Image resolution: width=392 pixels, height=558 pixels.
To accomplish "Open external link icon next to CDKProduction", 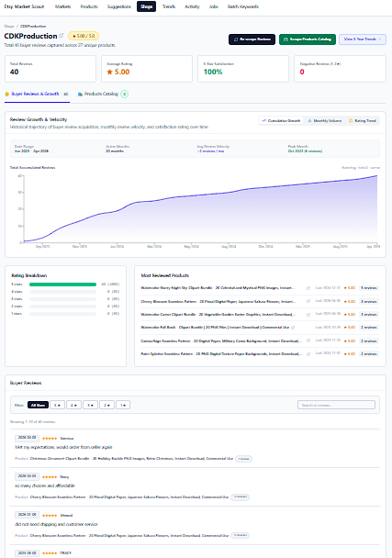I will tap(62, 36).
